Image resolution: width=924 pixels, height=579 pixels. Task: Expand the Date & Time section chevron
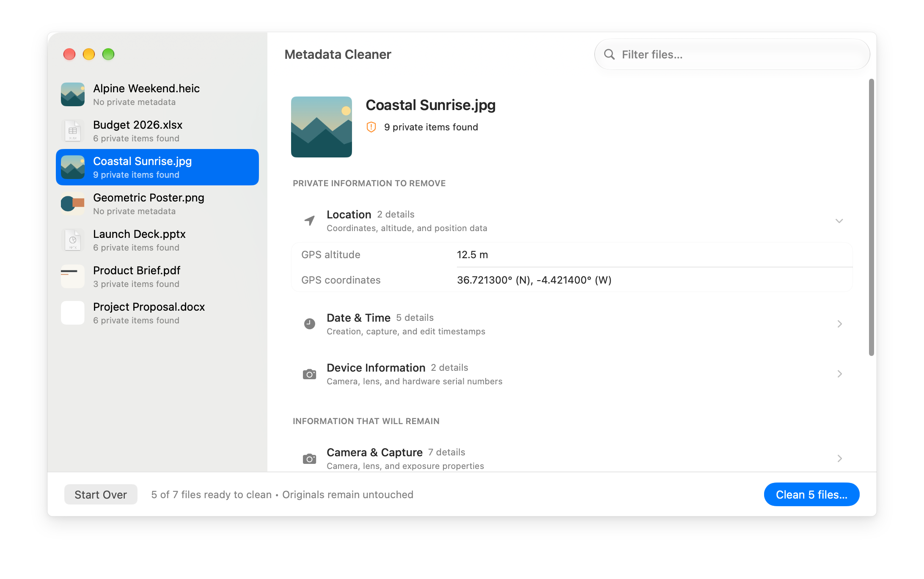840,324
